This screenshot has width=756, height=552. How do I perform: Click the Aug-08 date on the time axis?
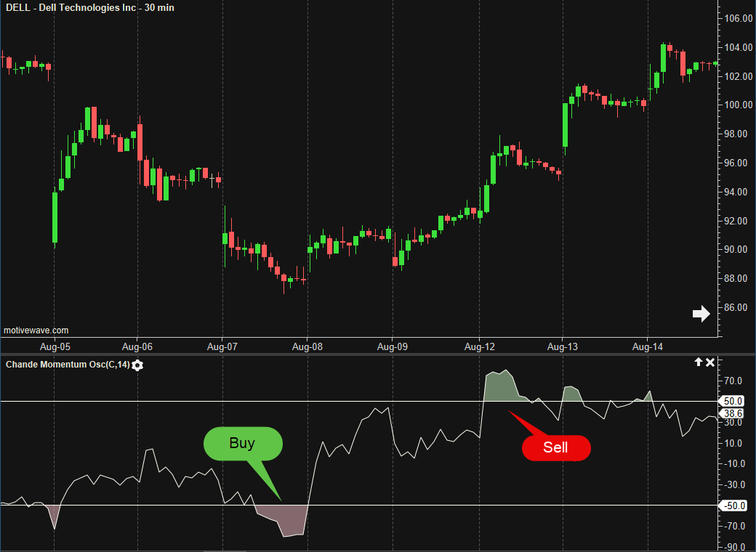[307, 347]
